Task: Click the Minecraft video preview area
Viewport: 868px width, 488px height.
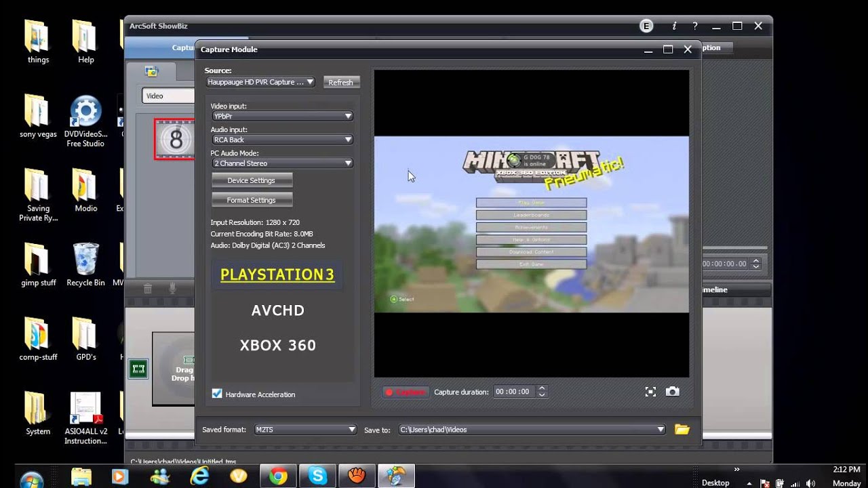Action: click(x=532, y=224)
